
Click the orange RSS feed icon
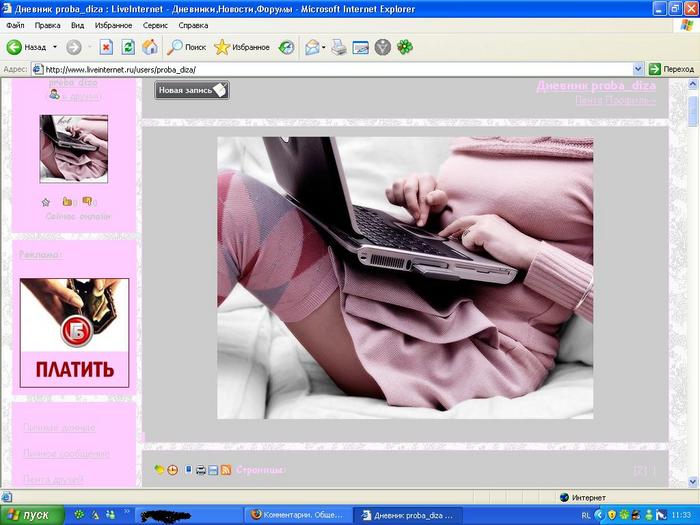click(x=226, y=470)
